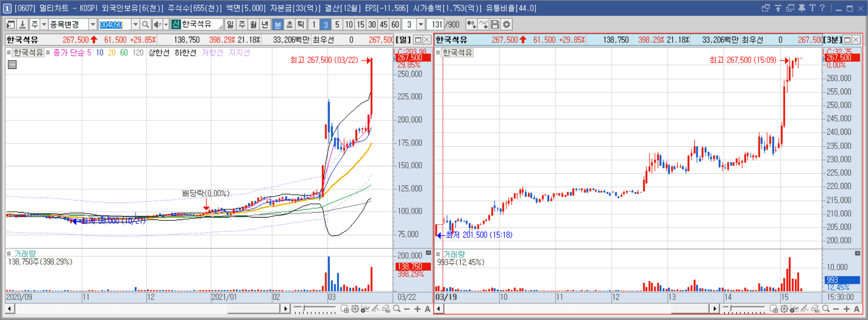Open the chart settings gear icon
868x320 pixels.
point(507,24)
